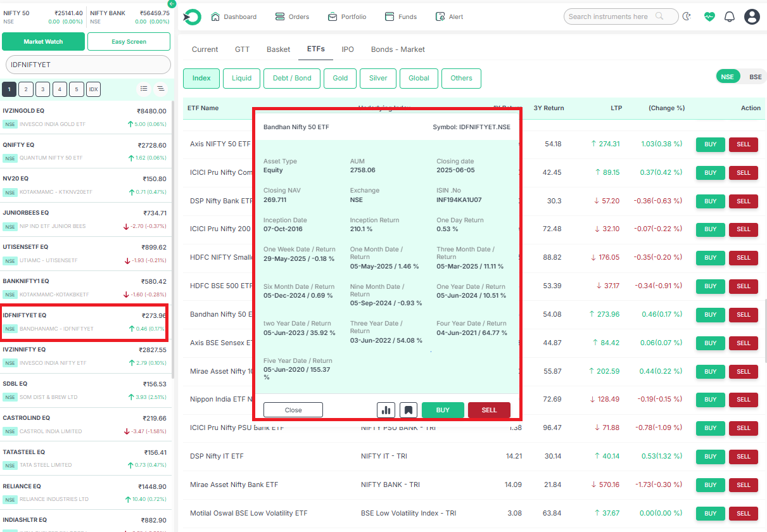Select watchlist number 3
The height and width of the screenshot is (532, 767).
pos(42,89)
